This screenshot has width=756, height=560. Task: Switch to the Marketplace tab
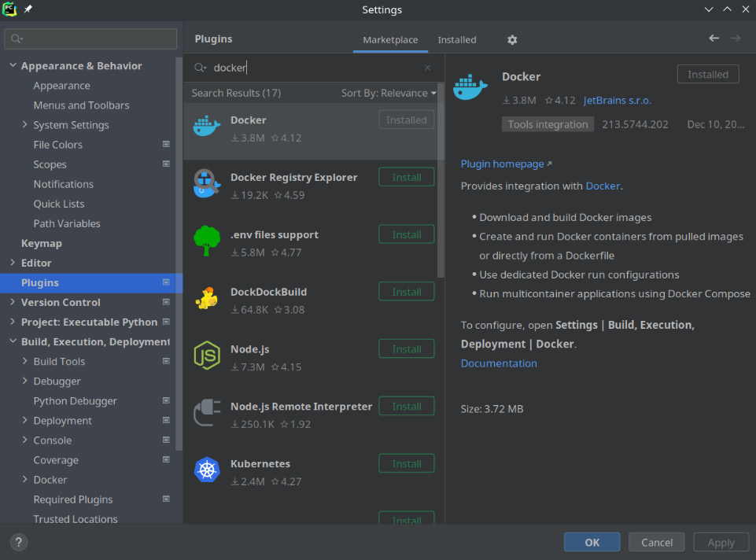(390, 40)
